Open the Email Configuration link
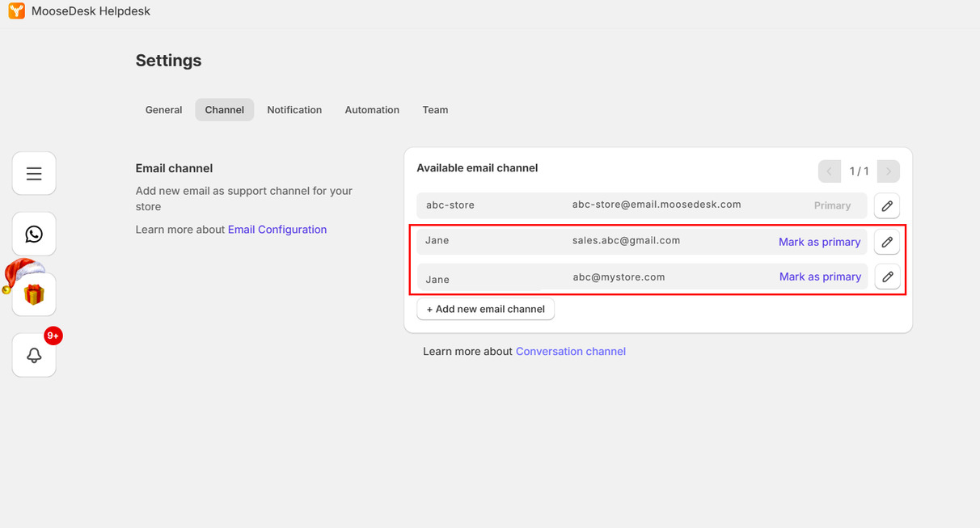The width and height of the screenshot is (980, 528). pos(277,229)
